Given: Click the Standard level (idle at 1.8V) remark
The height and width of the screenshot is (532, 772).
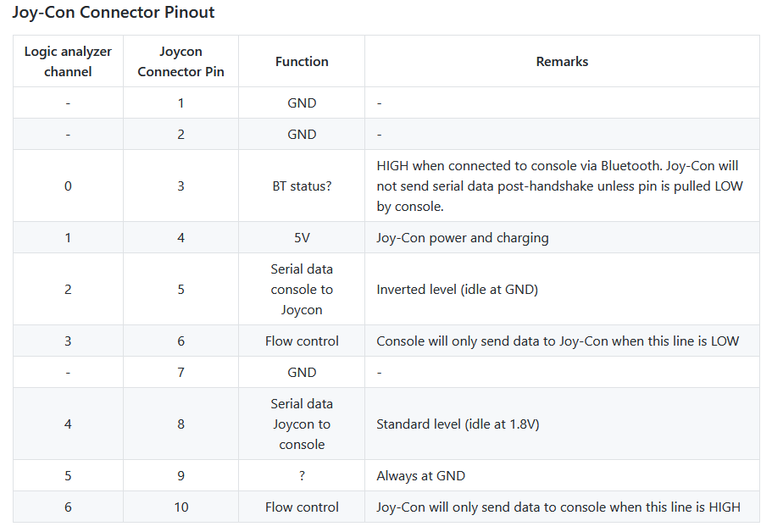Looking at the screenshot, I should 458,424.
